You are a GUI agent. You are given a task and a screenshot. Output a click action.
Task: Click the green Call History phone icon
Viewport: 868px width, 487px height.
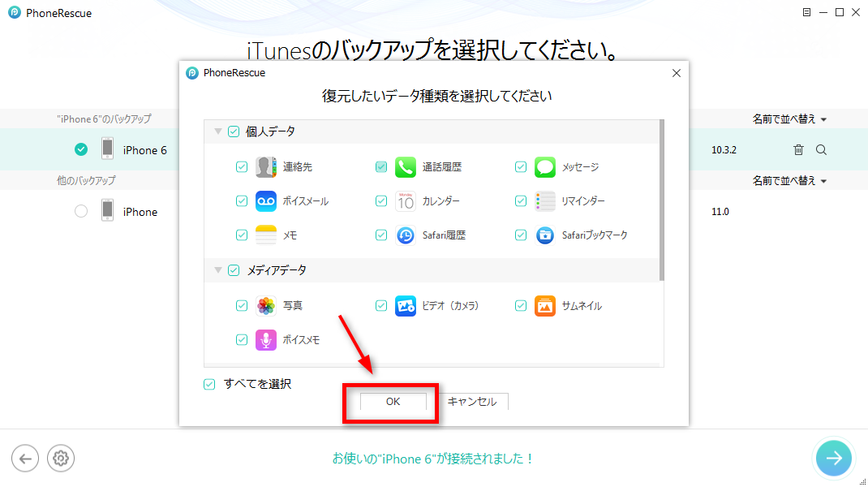(406, 166)
